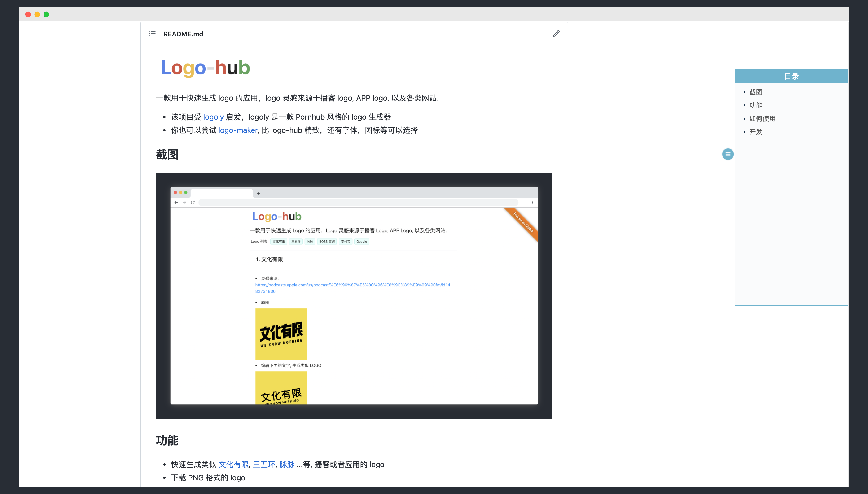
Task: Select 如何使用 in the TOC panel
Action: pos(762,119)
